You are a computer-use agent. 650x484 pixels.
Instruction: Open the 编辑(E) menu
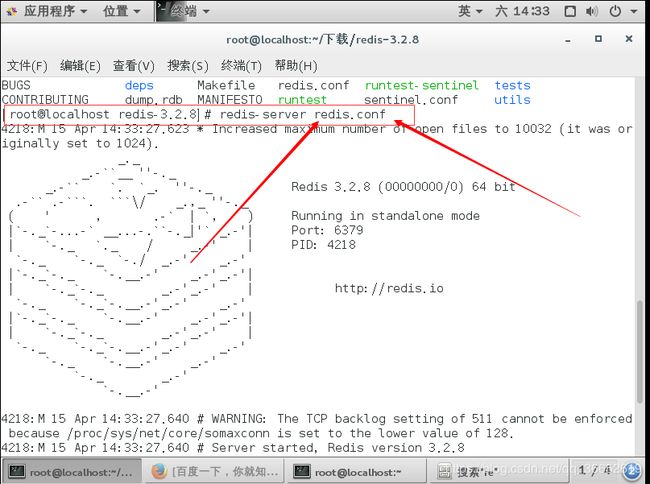80,65
